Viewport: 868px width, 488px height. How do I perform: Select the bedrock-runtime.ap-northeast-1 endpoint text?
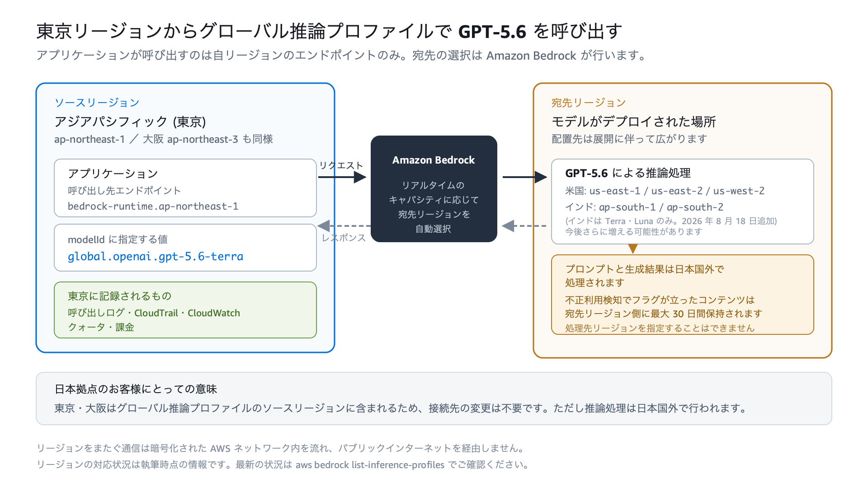[x=153, y=206]
